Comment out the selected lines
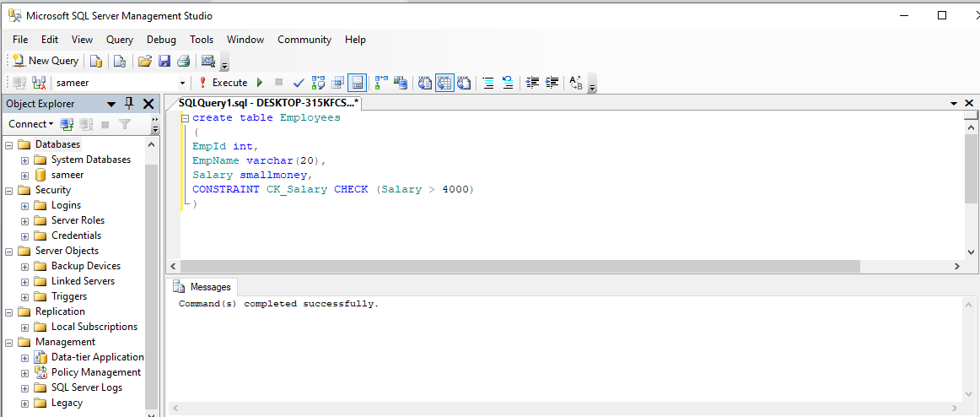Screen dimensions: 980x417 click(488, 83)
